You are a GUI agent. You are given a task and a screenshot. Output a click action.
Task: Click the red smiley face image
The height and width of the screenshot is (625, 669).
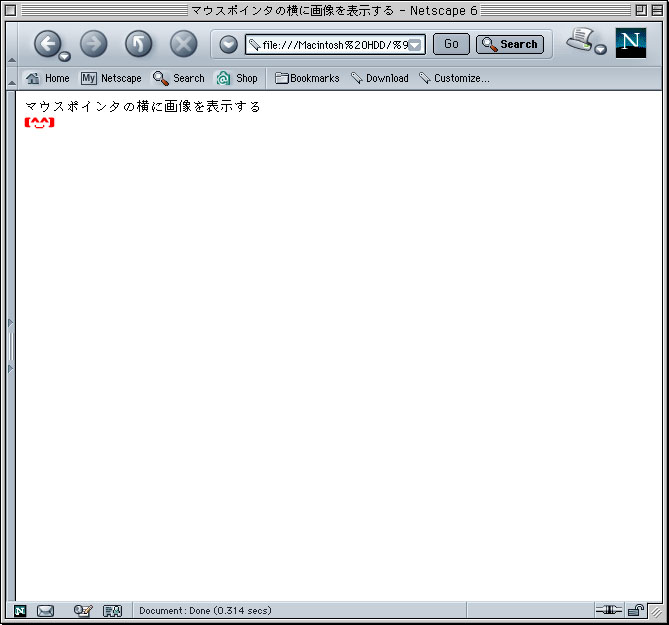click(x=39, y=123)
